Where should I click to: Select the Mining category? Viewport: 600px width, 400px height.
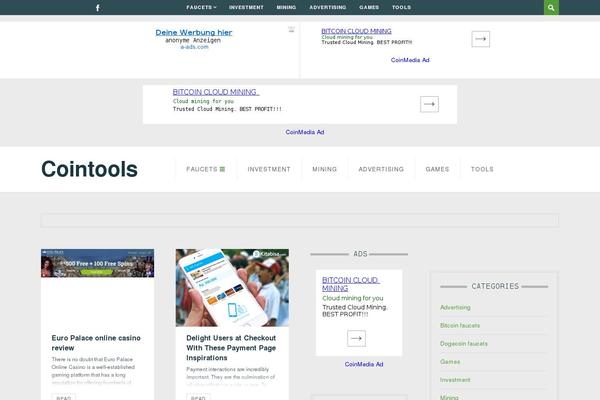click(x=449, y=397)
